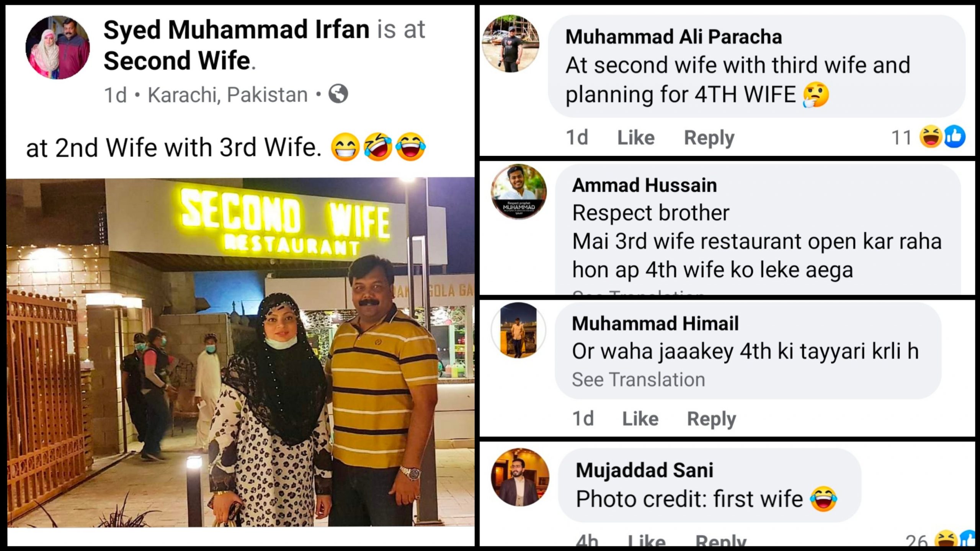
Task: Like Muhammad Himail's comment
Action: pyautogui.click(x=640, y=419)
